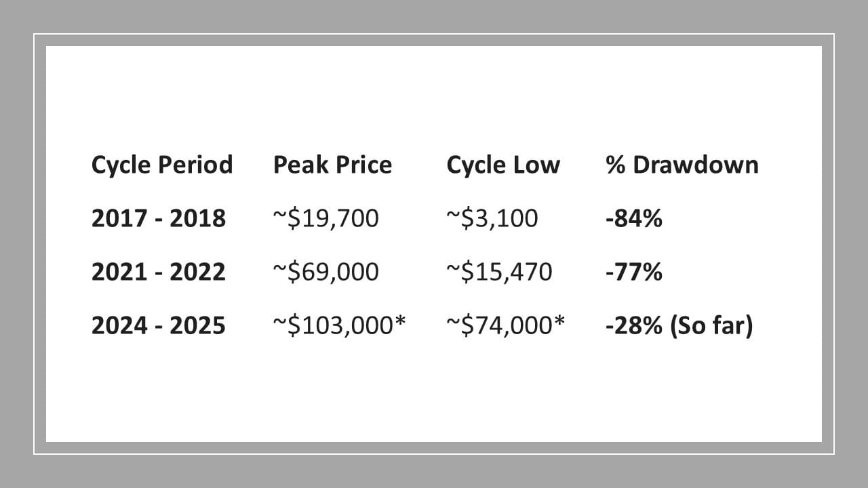Select the -84% drawdown value
Viewport: 868px width, 488px height.
pos(633,218)
